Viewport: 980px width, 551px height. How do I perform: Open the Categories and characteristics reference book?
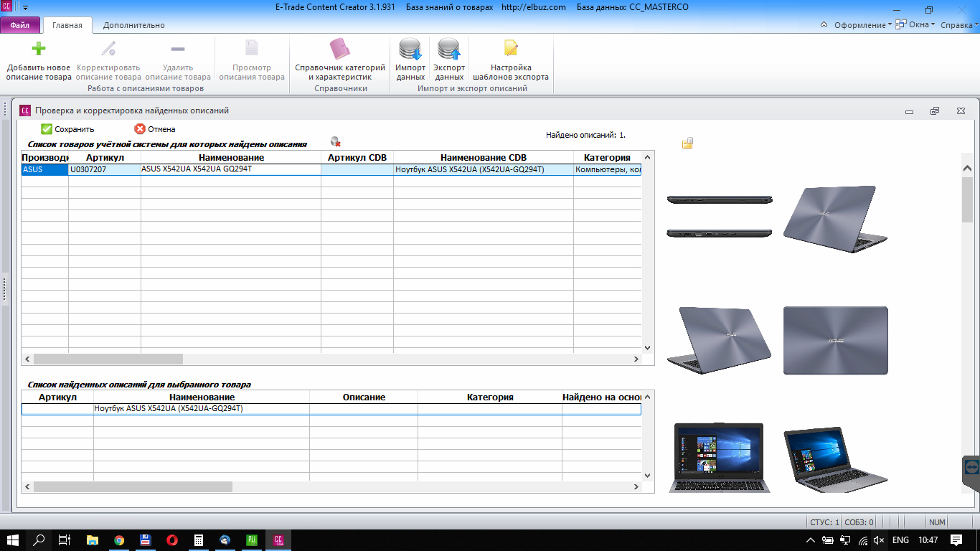coord(339,60)
